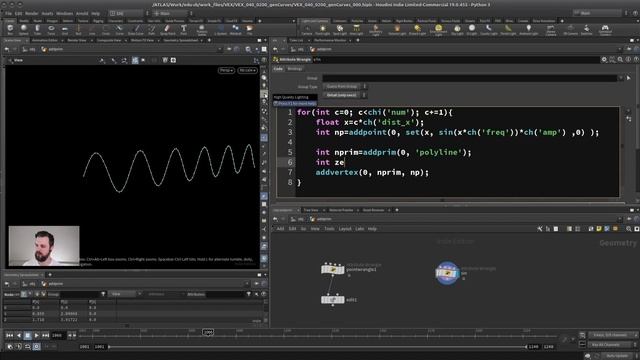Switch to the Tree View tab

pos(311,210)
